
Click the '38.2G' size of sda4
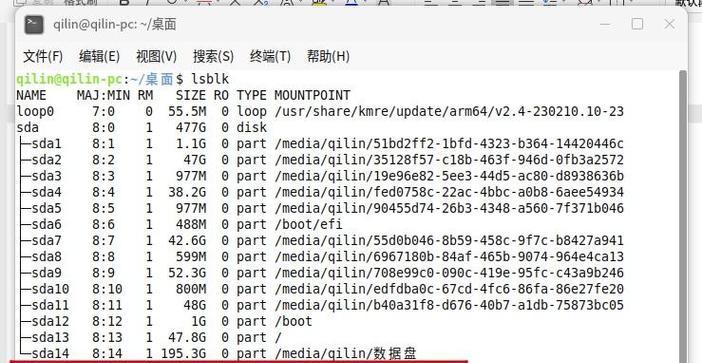point(187,192)
